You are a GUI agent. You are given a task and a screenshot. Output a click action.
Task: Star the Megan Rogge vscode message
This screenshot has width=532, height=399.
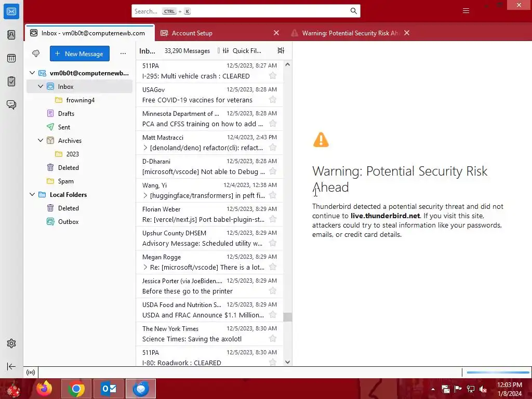pos(272,267)
